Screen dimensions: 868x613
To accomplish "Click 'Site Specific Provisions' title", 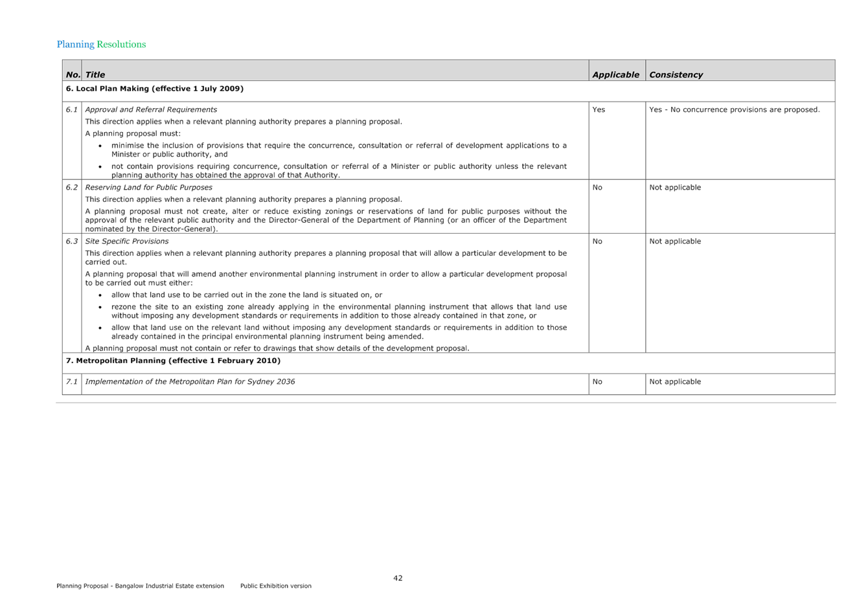I will tap(126, 241).
